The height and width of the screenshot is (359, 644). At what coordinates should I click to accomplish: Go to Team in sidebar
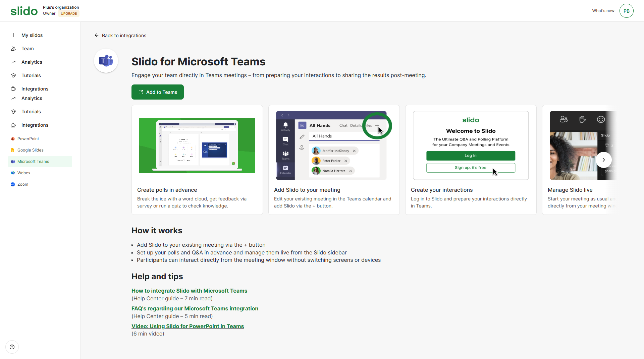28,49
